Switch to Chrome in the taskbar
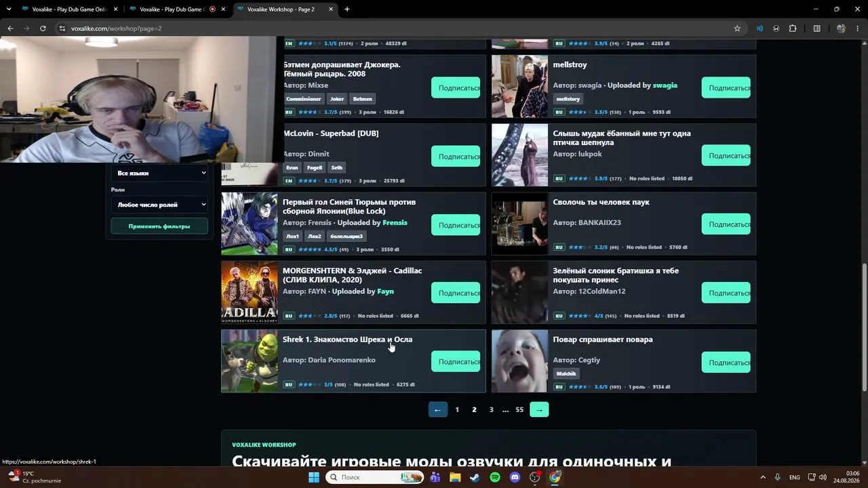Viewport: 868px width, 488px height. (x=555, y=477)
